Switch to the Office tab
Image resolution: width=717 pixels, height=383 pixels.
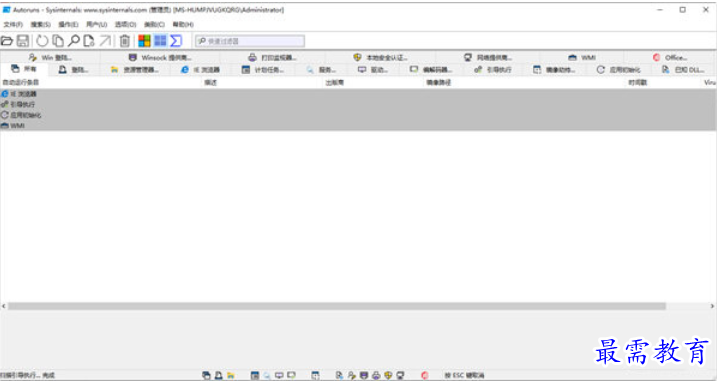click(x=670, y=58)
